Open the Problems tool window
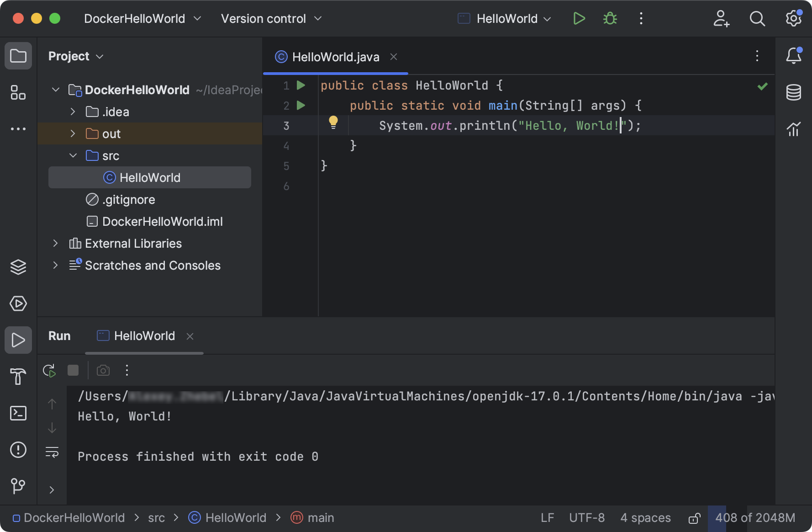 point(18,450)
